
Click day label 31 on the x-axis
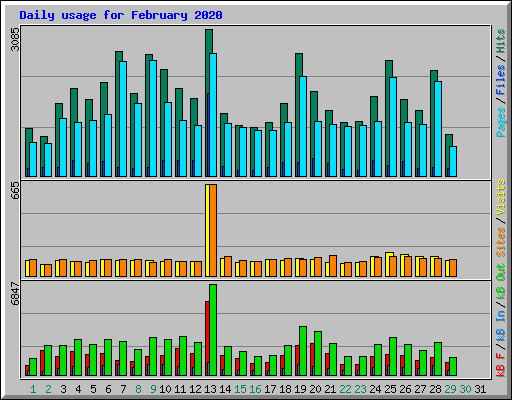click(480, 389)
